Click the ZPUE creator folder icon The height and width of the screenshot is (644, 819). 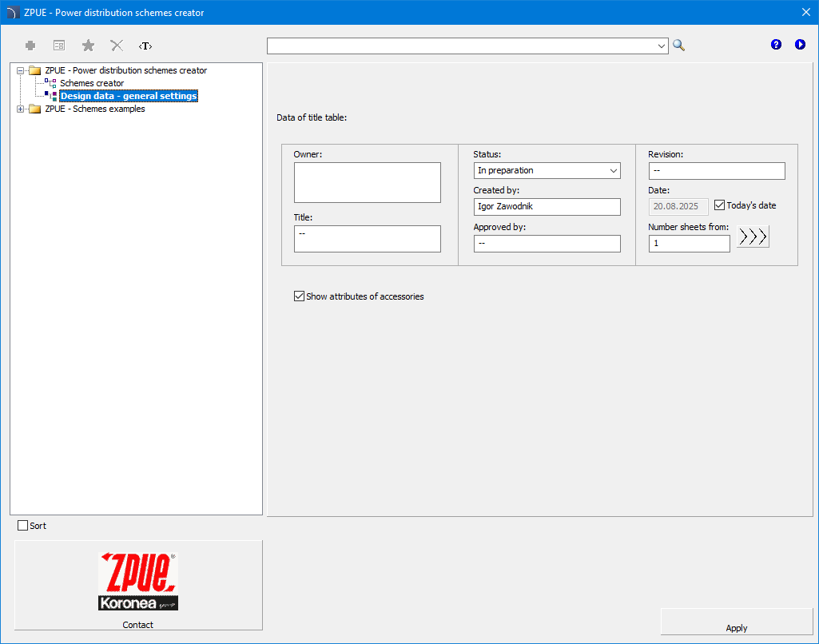point(35,70)
